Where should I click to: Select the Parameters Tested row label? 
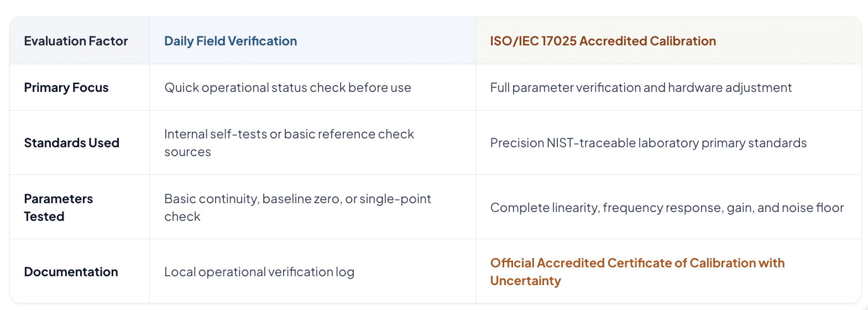59,208
